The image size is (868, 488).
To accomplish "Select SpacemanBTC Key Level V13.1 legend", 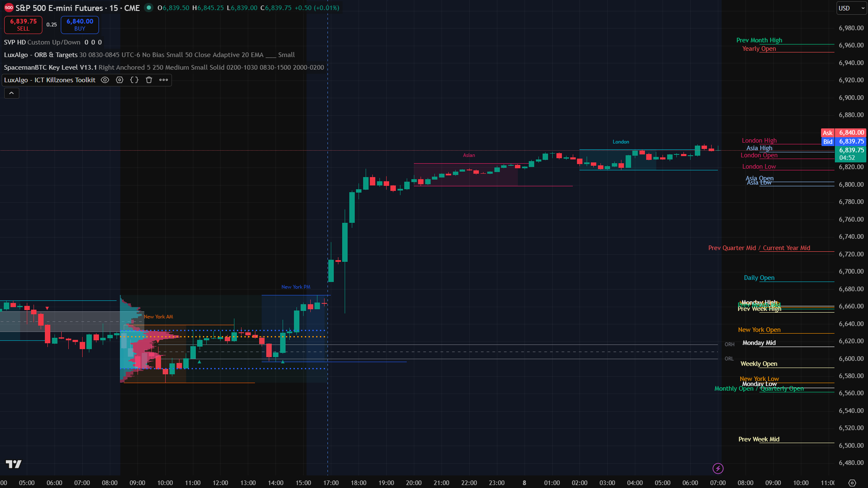I will [50, 68].
